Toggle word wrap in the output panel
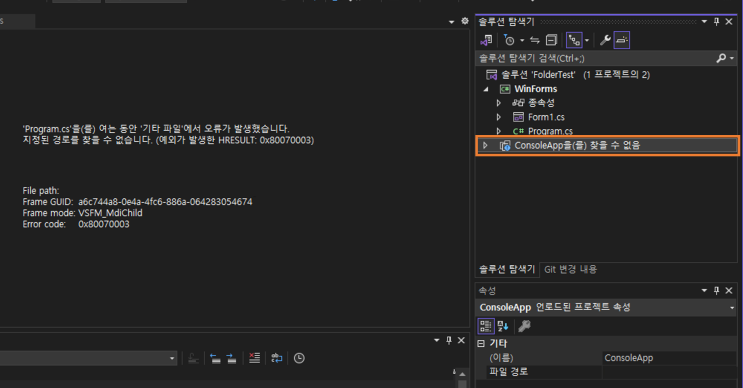 pos(277,358)
